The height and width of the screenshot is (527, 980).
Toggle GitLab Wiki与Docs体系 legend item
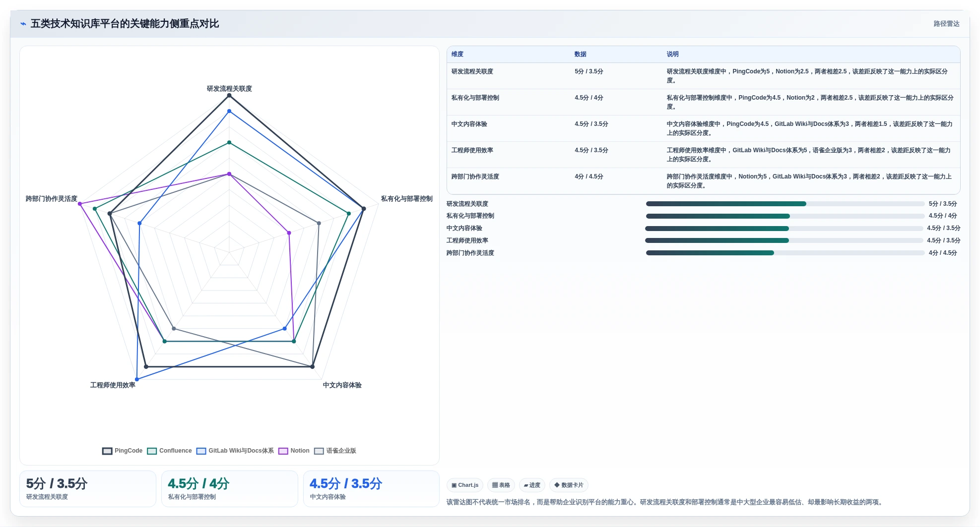coord(235,451)
